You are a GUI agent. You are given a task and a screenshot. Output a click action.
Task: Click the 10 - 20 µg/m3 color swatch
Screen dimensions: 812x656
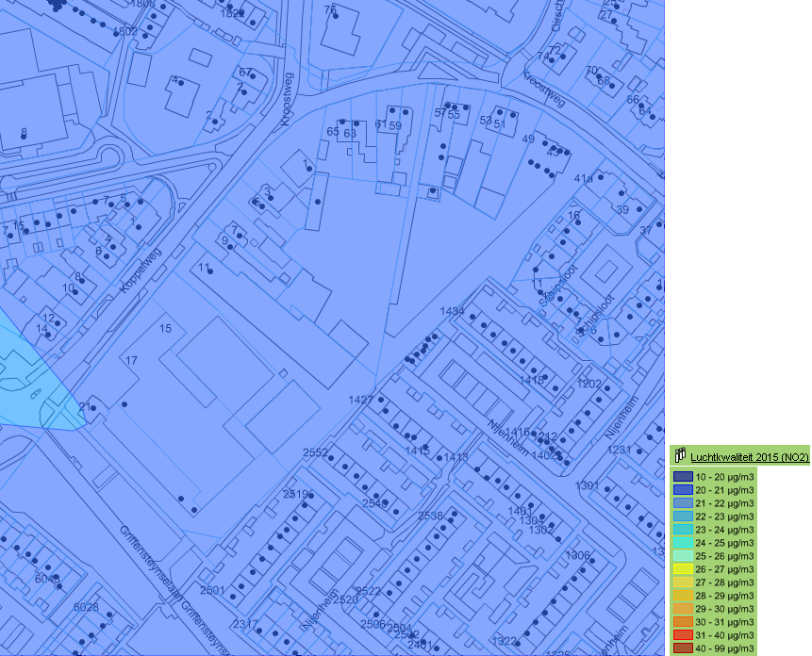tap(682, 478)
